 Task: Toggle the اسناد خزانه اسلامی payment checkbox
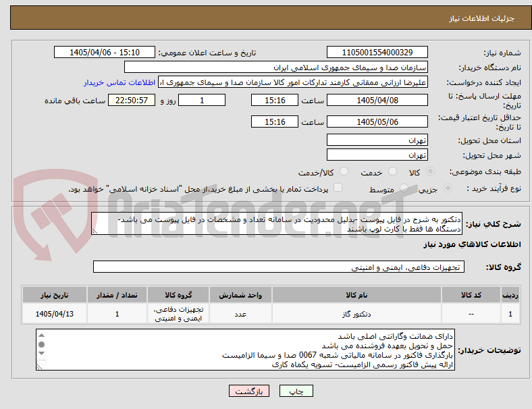pyautogui.click(x=338, y=188)
